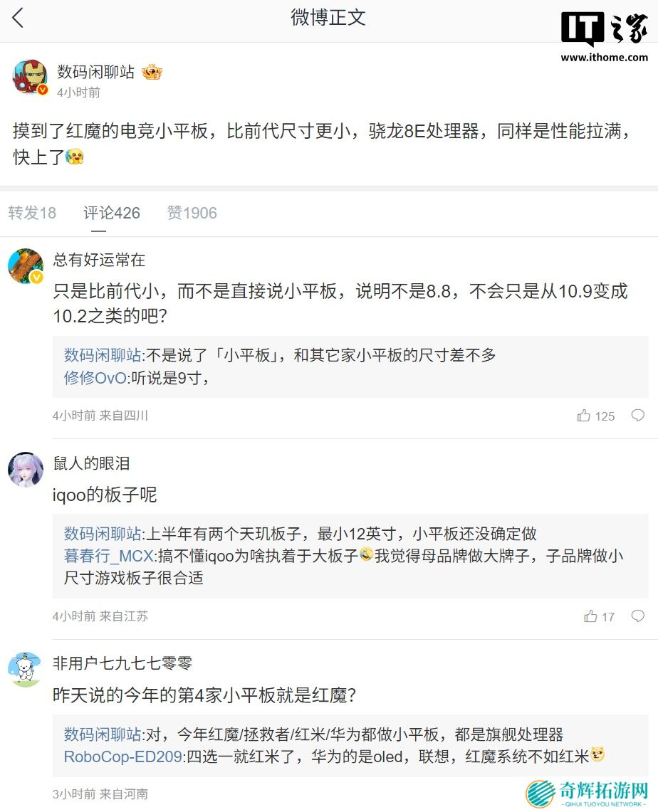Click the 数码闲聊站 post author name
Screen dimensions: 658x812
tap(95, 72)
